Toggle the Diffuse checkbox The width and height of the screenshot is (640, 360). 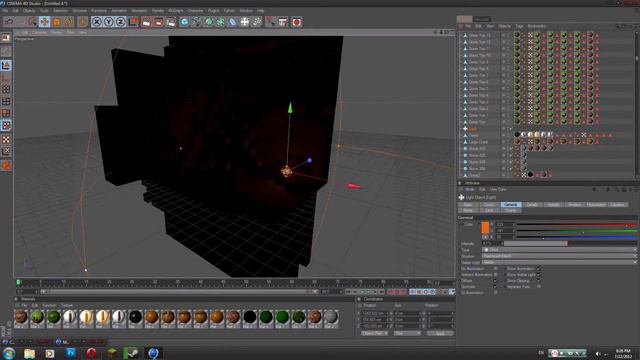[x=496, y=281]
